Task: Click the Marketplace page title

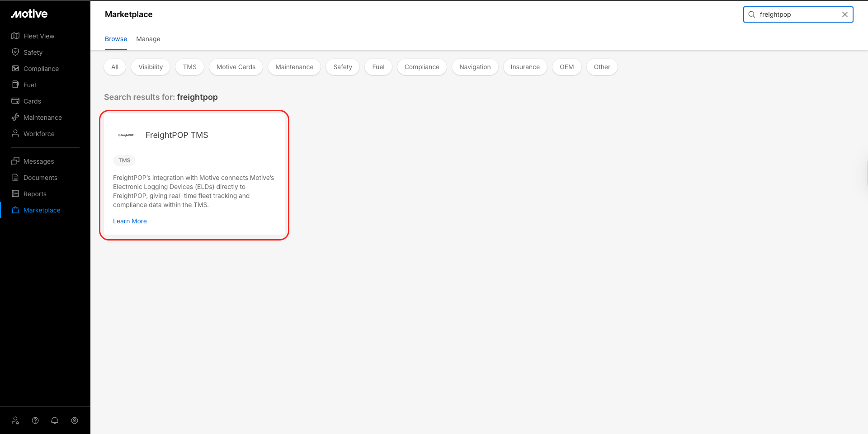Action: (129, 14)
